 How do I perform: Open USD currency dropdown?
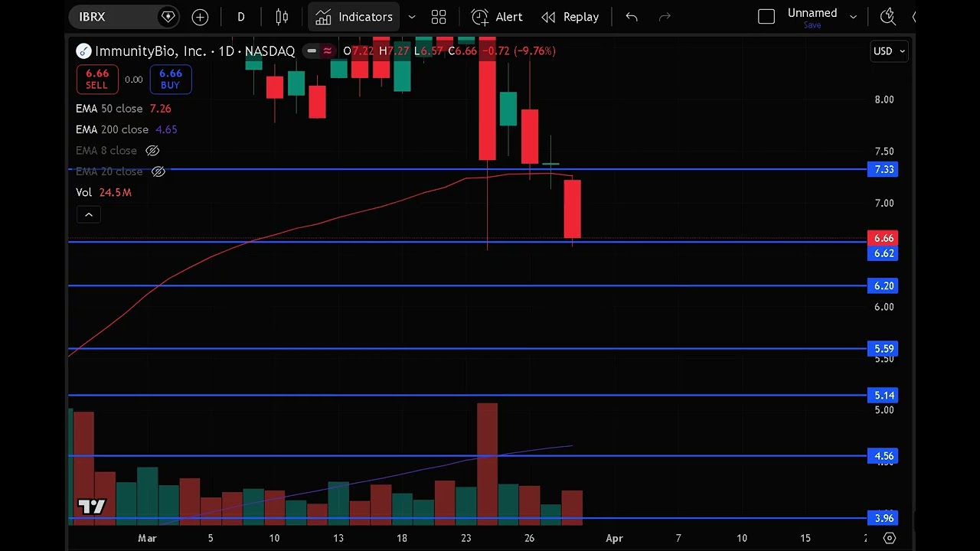(890, 51)
